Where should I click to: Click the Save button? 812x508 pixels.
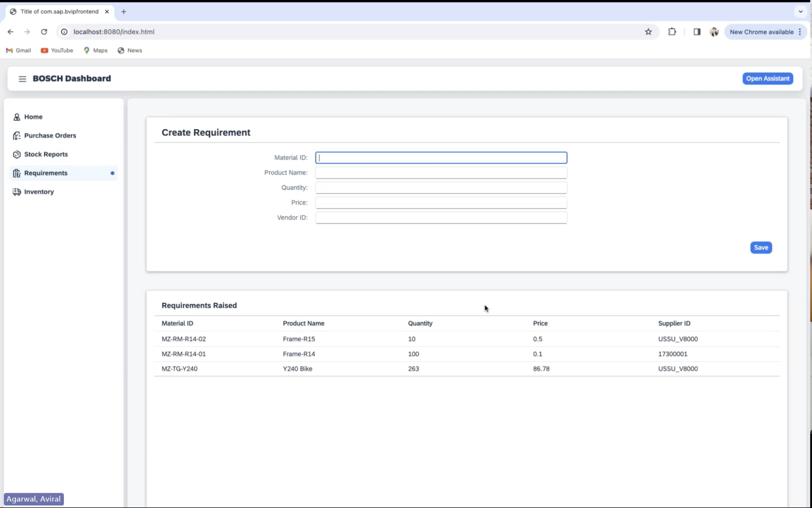pos(761,248)
